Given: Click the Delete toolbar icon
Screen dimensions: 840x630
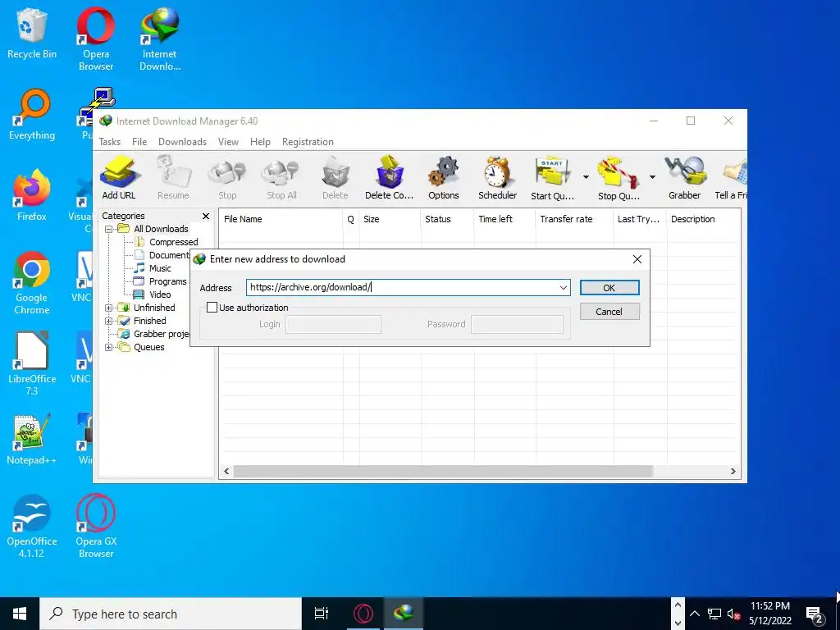Looking at the screenshot, I should 336,178.
